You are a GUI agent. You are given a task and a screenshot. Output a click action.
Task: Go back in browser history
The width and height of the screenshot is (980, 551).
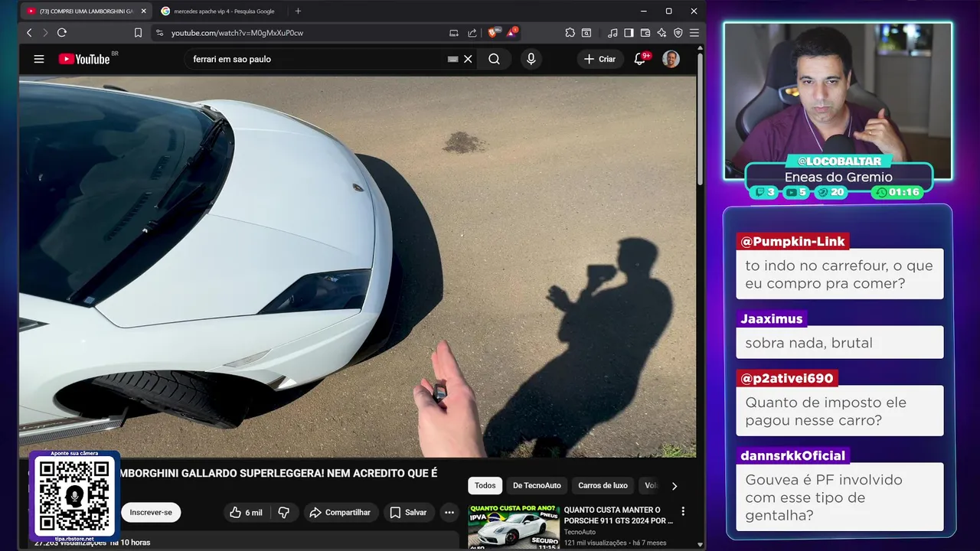(x=29, y=33)
